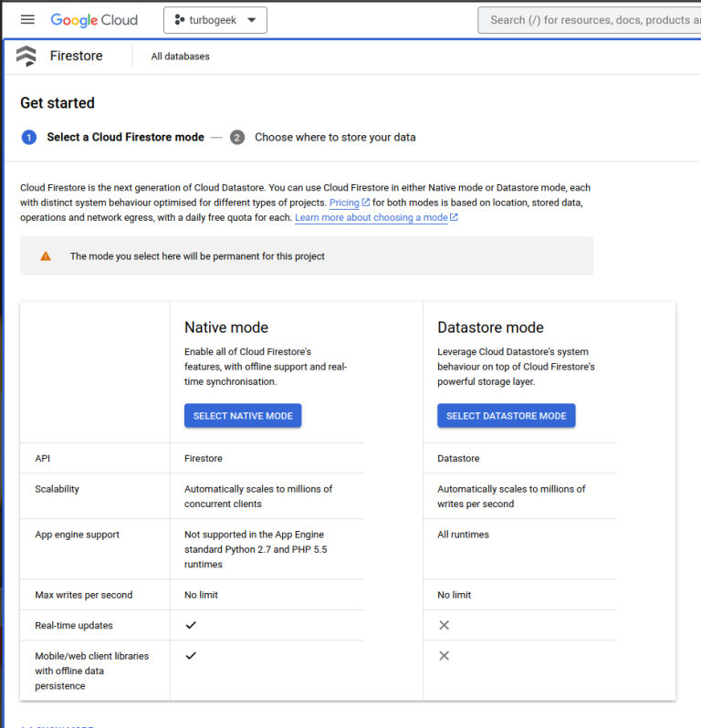Focus the resources search field
The width and height of the screenshot is (701, 728).
pos(590,20)
